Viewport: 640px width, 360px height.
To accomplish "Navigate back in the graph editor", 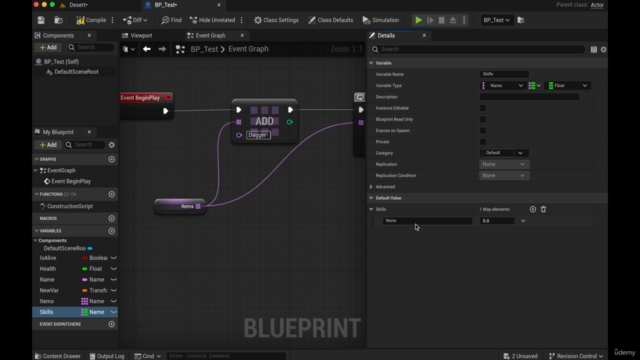I will (x=147, y=49).
